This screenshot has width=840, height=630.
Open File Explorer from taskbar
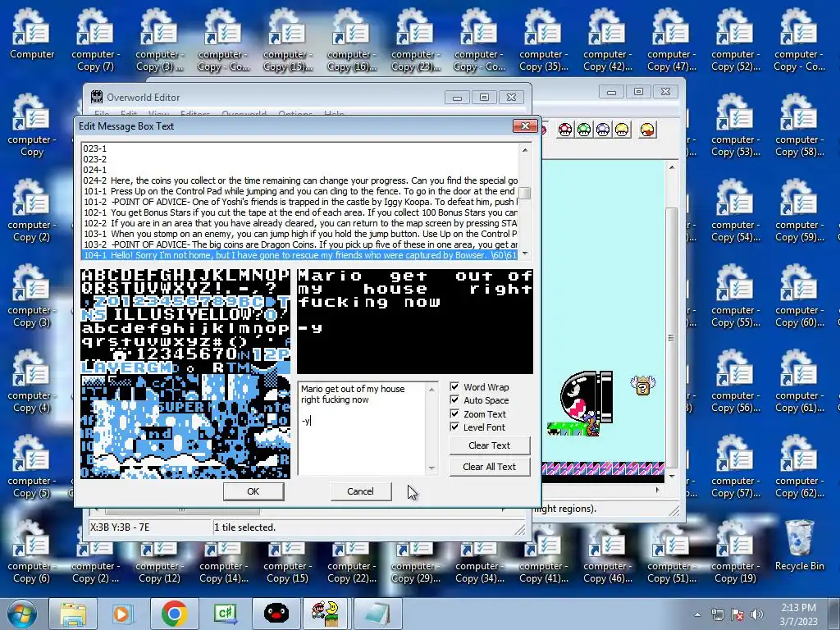[73, 614]
